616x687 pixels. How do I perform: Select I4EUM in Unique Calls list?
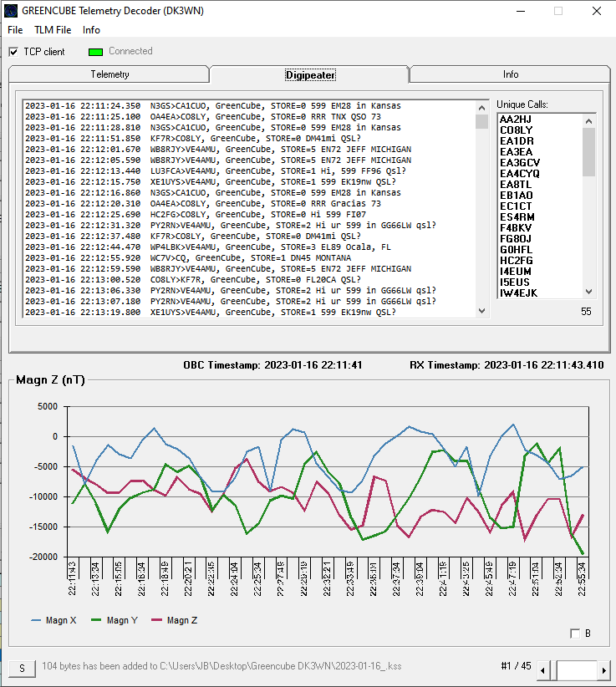point(516,272)
